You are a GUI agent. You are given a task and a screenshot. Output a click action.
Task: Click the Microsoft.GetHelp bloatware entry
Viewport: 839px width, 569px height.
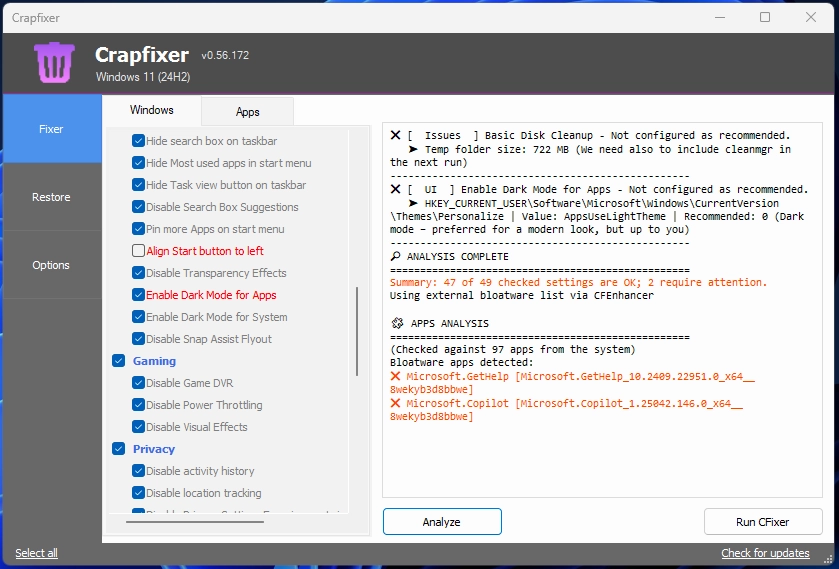tap(572, 383)
